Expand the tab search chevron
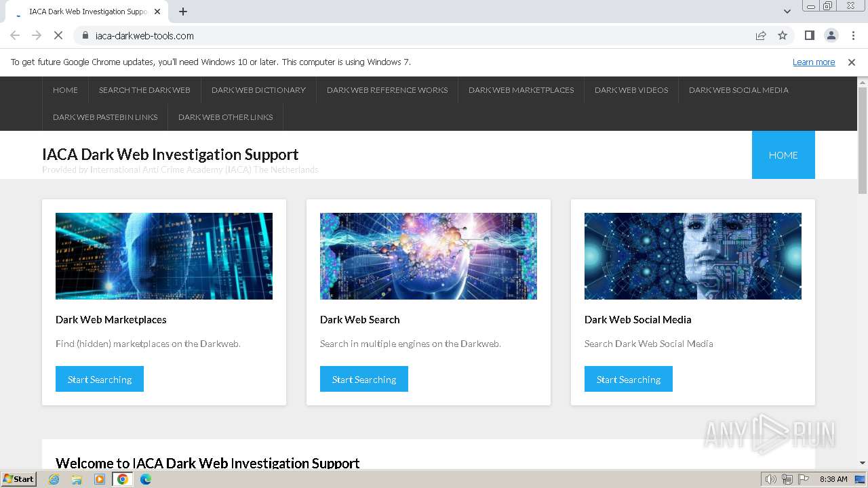868x488 pixels. [787, 12]
